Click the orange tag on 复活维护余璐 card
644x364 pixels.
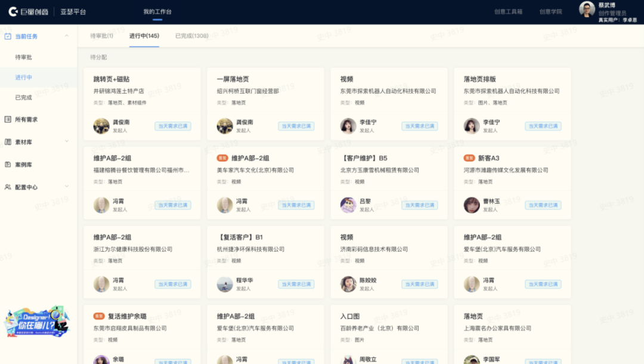pyautogui.click(x=99, y=316)
